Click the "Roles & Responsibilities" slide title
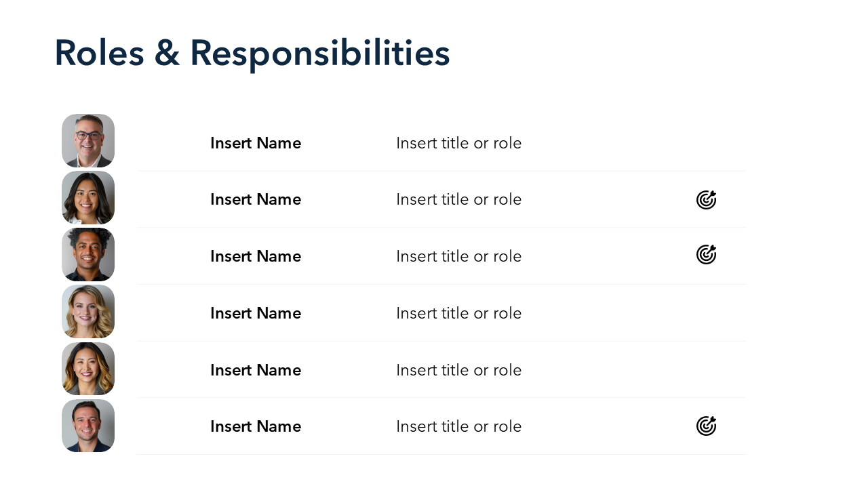This screenshot has width=868, height=488. (x=252, y=53)
